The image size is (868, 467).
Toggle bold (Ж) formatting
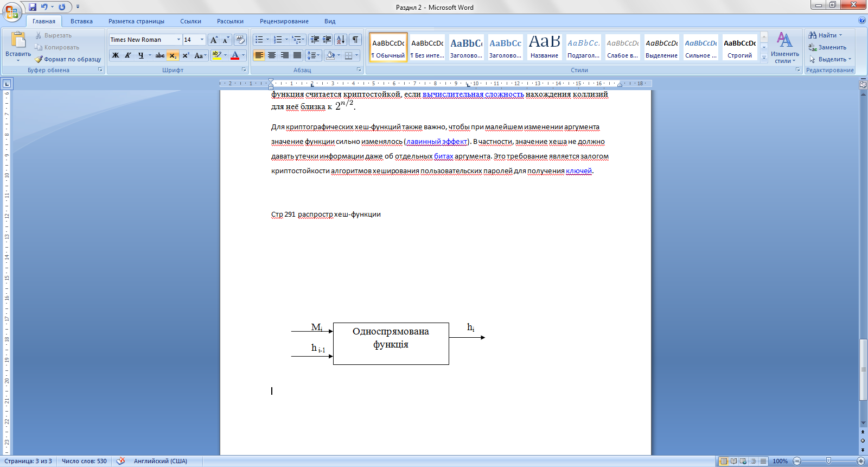click(116, 55)
